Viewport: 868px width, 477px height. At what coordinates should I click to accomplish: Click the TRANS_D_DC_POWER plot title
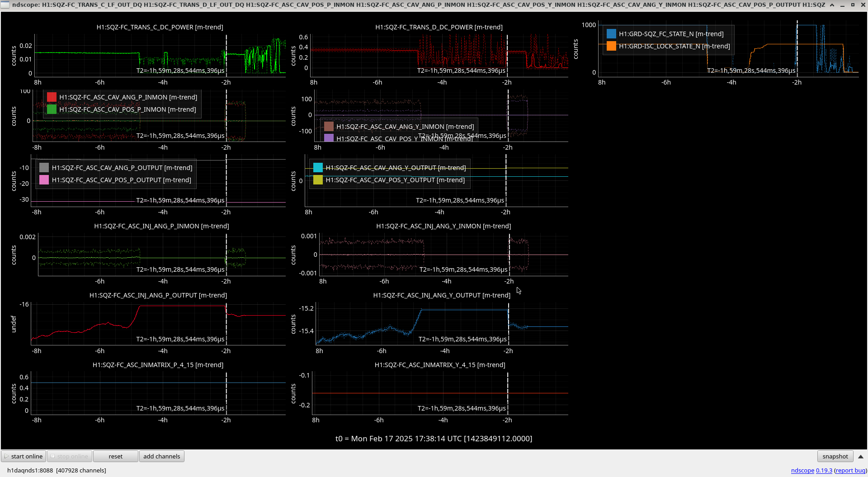[x=439, y=27]
